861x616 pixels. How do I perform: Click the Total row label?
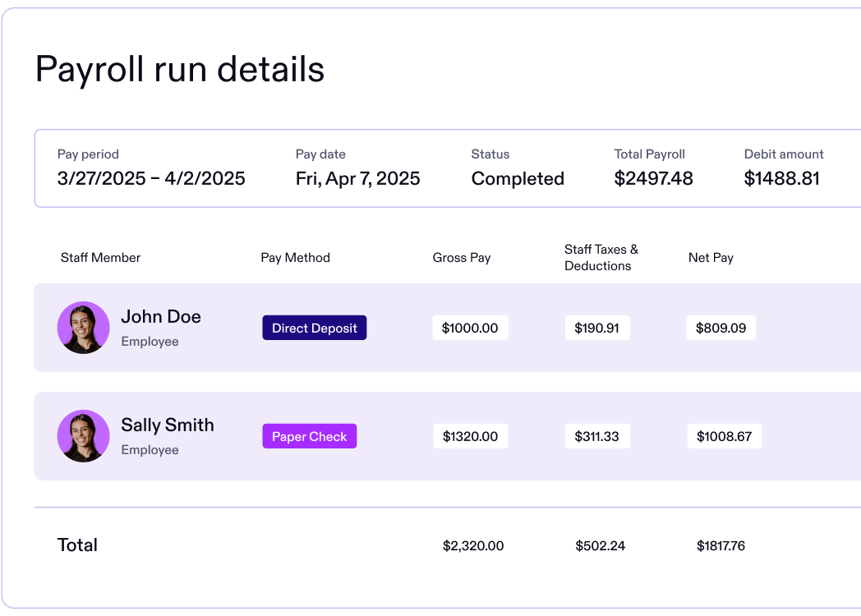(x=77, y=545)
